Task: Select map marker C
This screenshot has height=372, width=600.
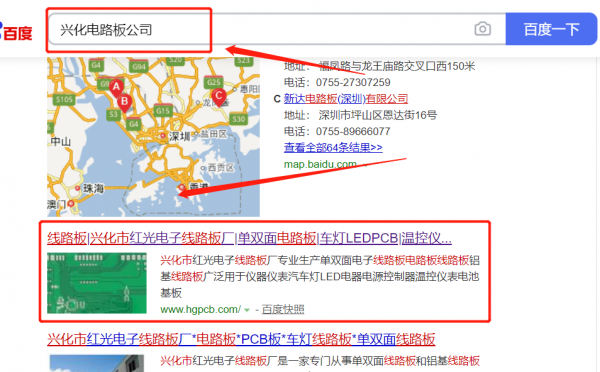Action: tap(218, 96)
